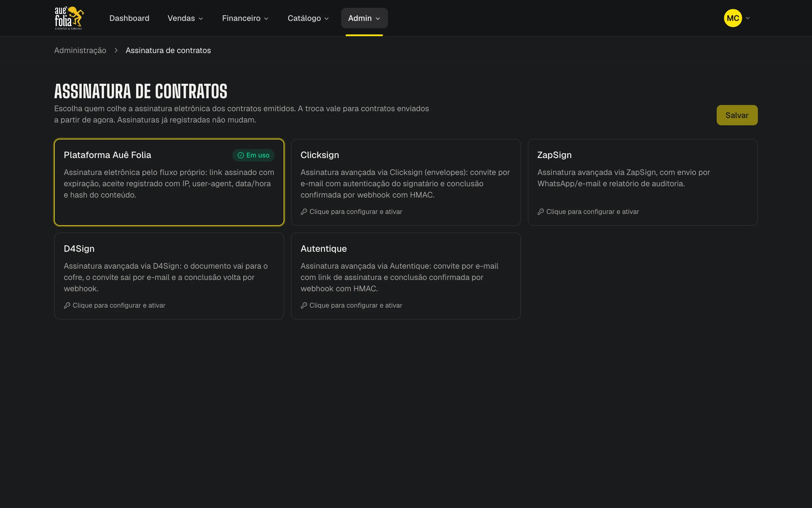The image size is (812, 508).
Task: Click D4Sign's configure and activate text
Action: click(x=119, y=305)
